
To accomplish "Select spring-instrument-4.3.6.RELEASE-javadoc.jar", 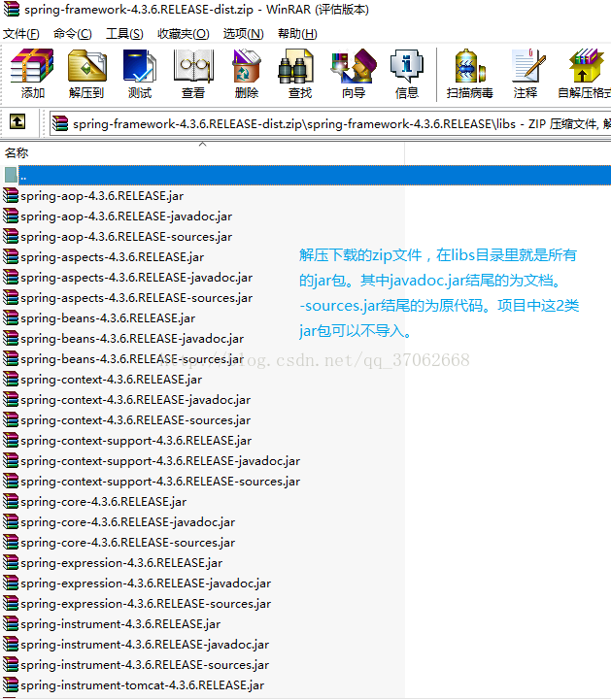I will click(x=145, y=645).
